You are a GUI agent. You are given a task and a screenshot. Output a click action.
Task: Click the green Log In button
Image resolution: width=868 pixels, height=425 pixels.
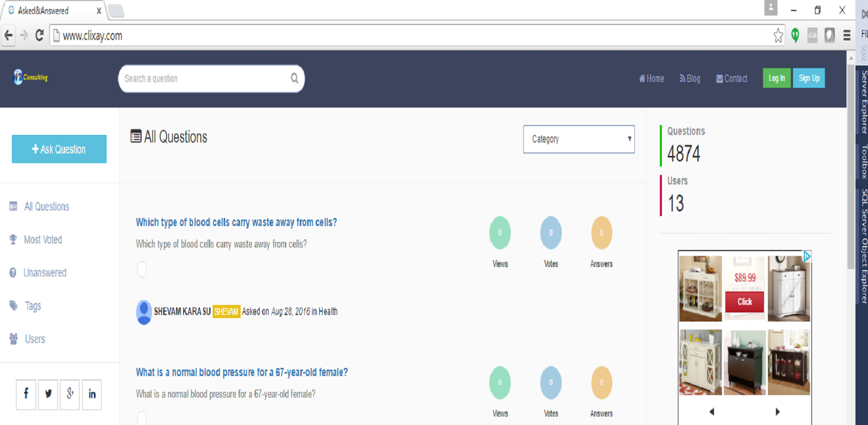pos(776,78)
